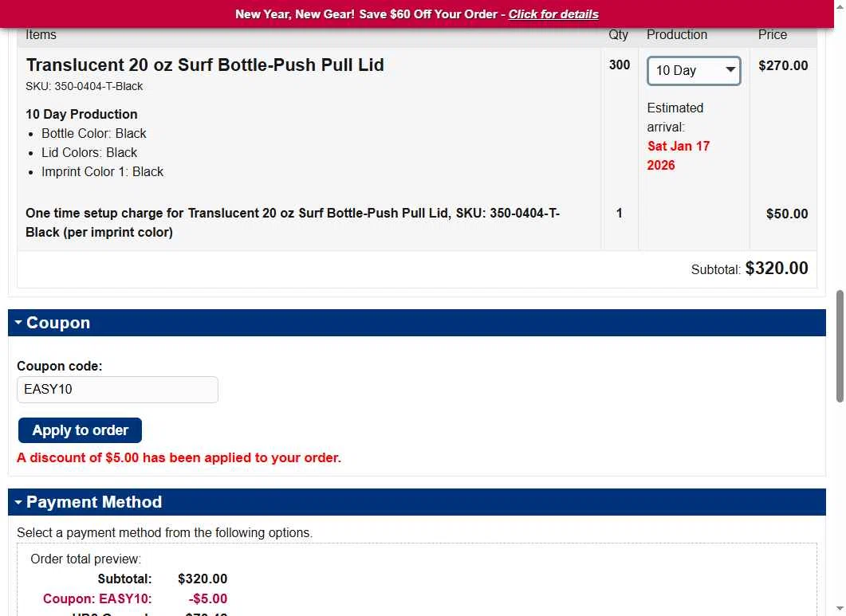
Task: Click the Coupon section header title
Action: pyautogui.click(x=58, y=323)
